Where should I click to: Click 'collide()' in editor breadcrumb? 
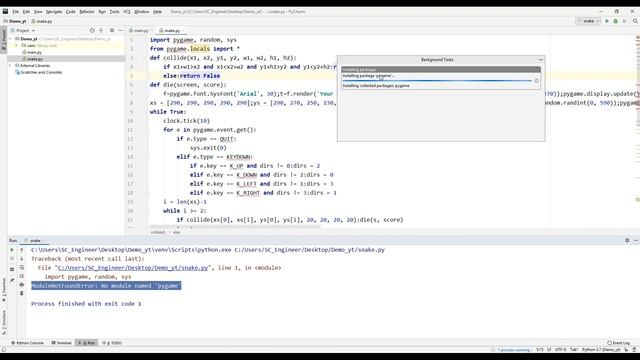click(158, 232)
